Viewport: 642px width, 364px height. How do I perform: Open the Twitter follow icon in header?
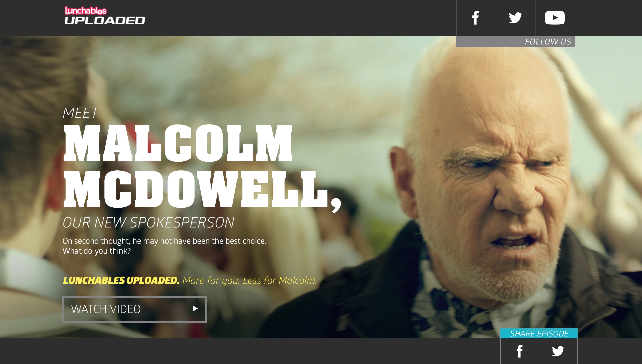point(515,18)
